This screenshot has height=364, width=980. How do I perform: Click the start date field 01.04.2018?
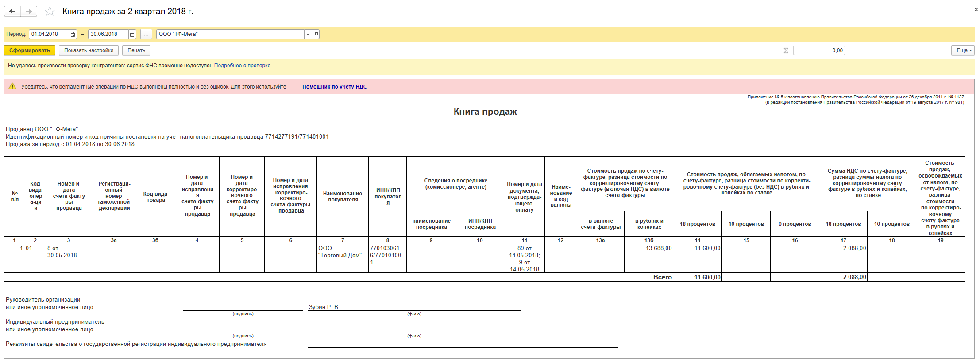pos(49,34)
